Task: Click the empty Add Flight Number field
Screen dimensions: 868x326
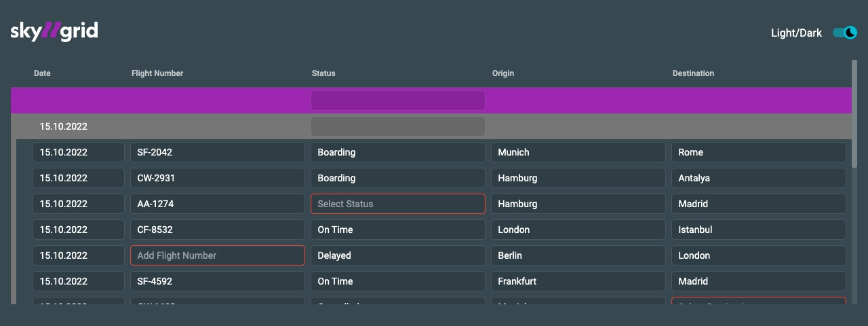Action: [x=218, y=255]
